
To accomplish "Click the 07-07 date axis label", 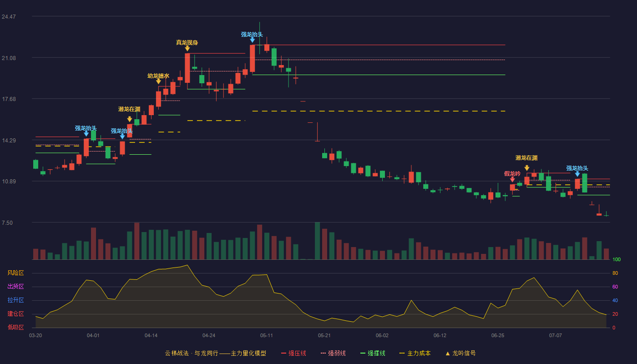I will point(556,335).
